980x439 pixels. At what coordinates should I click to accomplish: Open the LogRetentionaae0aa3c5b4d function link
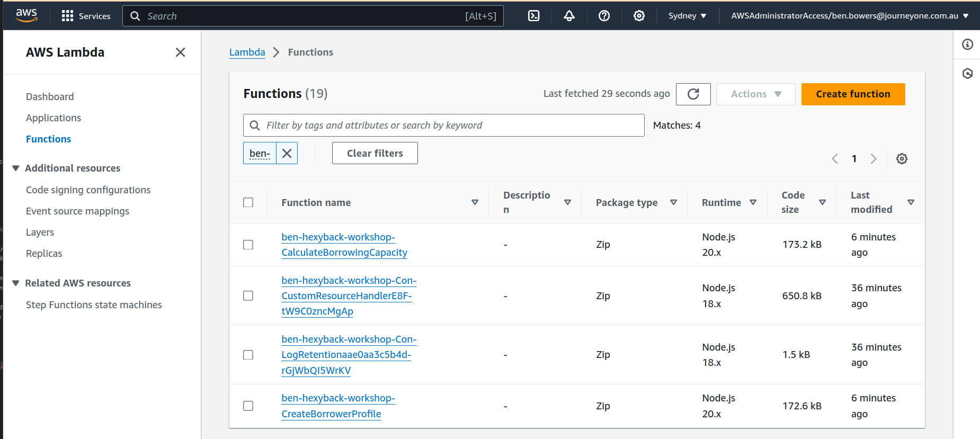point(349,355)
